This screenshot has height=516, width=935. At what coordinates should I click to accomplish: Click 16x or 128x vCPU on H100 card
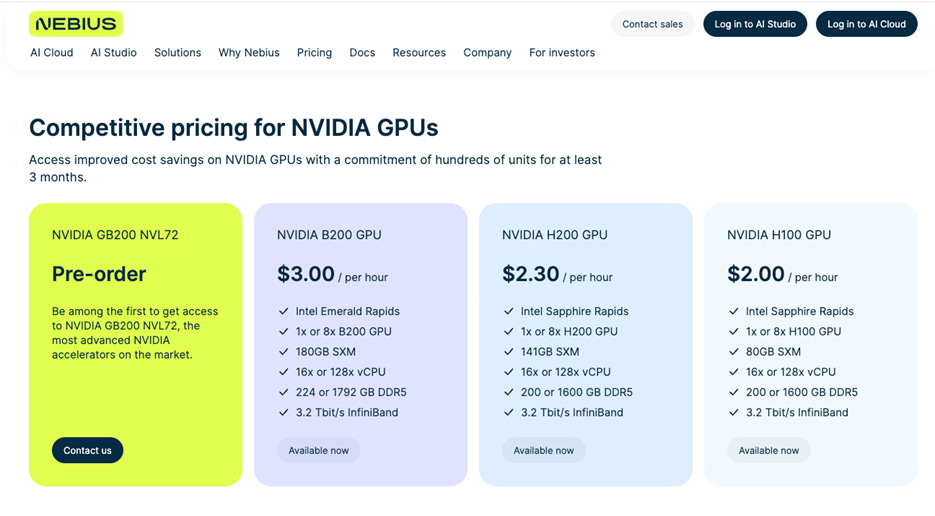(x=791, y=372)
